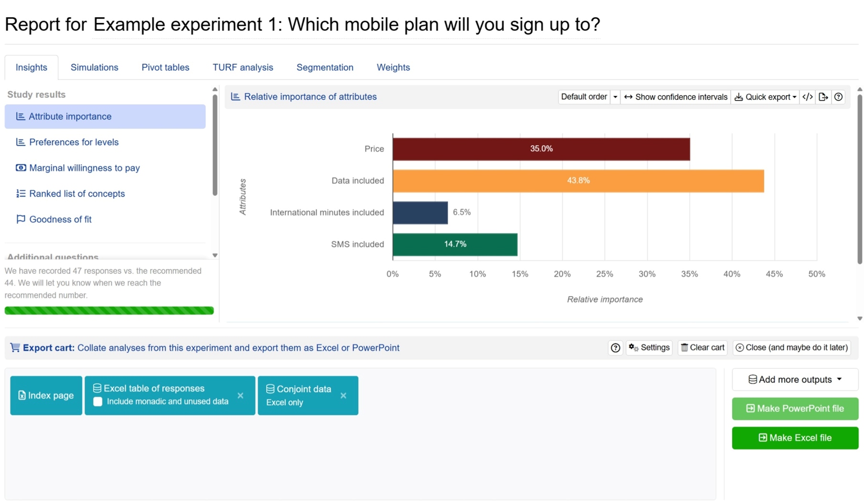Click the export share icon in chart toolbar
This screenshot has width=864, height=504.
[x=823, y=97]
